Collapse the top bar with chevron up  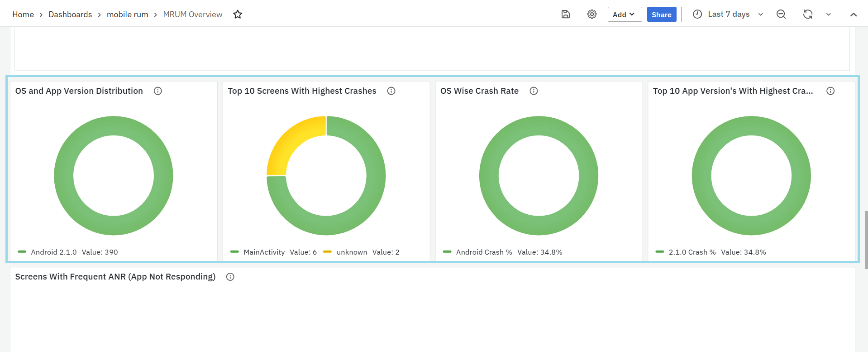[854, 14]
